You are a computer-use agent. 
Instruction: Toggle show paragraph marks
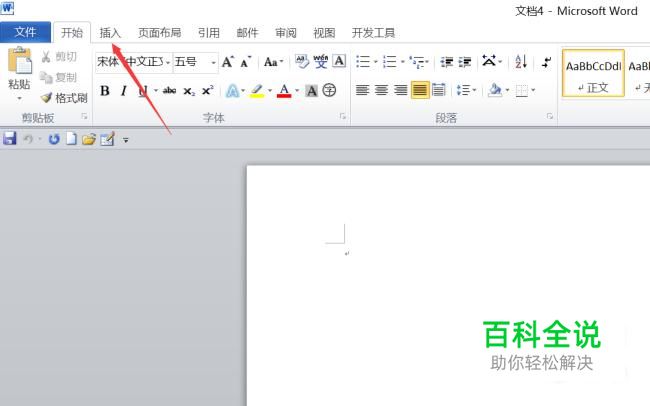547,62
